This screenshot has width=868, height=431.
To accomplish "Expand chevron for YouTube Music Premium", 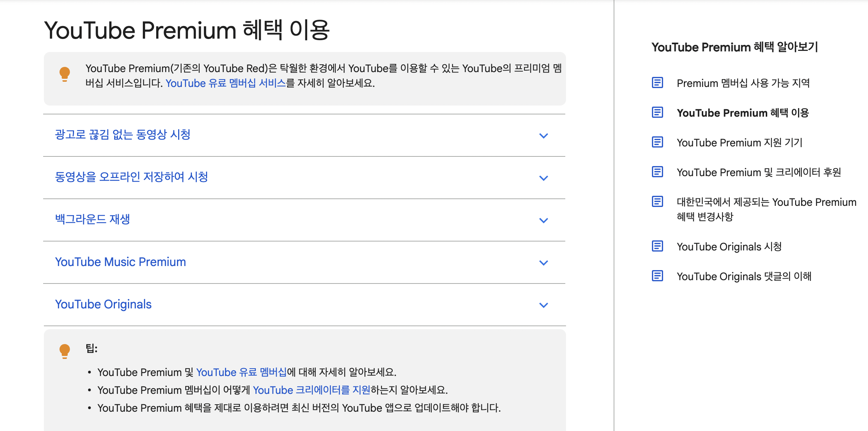I will click(543, 263).
